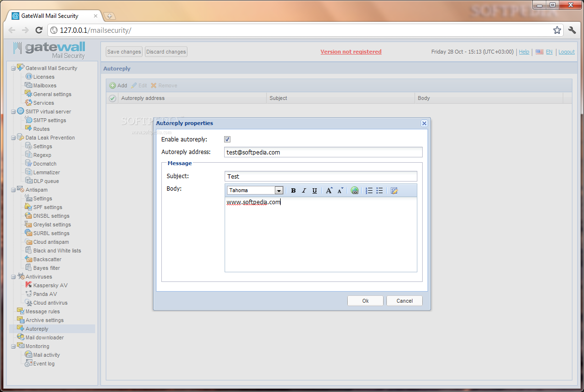584x392 pixels.
Task: Open Event log under Monitoring
Action: coord(44,364)
